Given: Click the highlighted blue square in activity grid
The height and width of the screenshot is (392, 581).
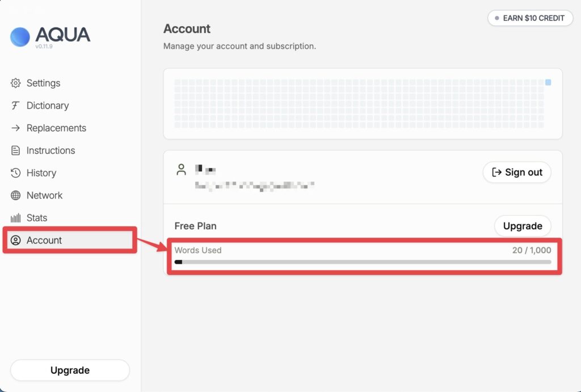Looking at the screenshot, I should (x=548, y=83).
